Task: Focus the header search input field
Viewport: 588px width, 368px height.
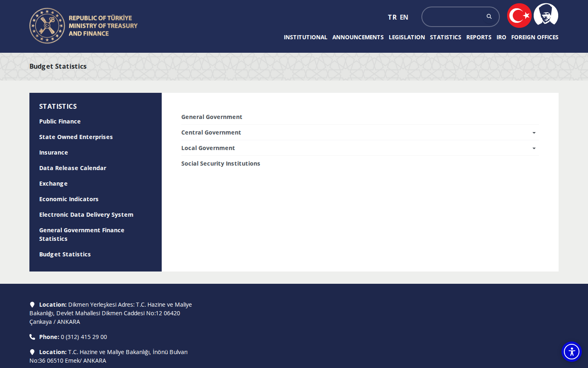Action: 454,17
